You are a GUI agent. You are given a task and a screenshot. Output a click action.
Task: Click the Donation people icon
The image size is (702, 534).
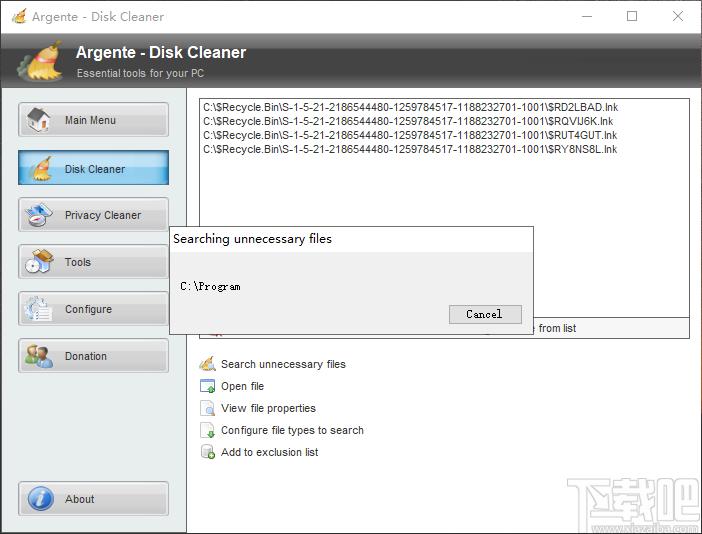tap(39, 356)
